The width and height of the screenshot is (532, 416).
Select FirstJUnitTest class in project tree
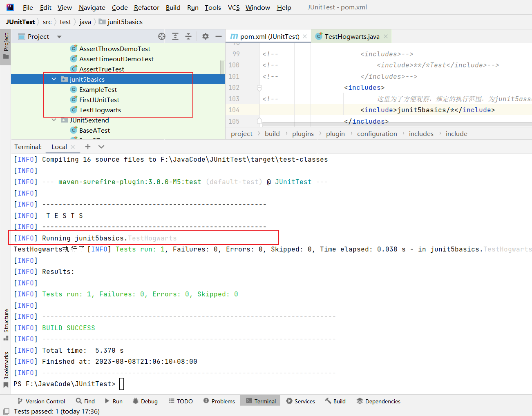99,100
